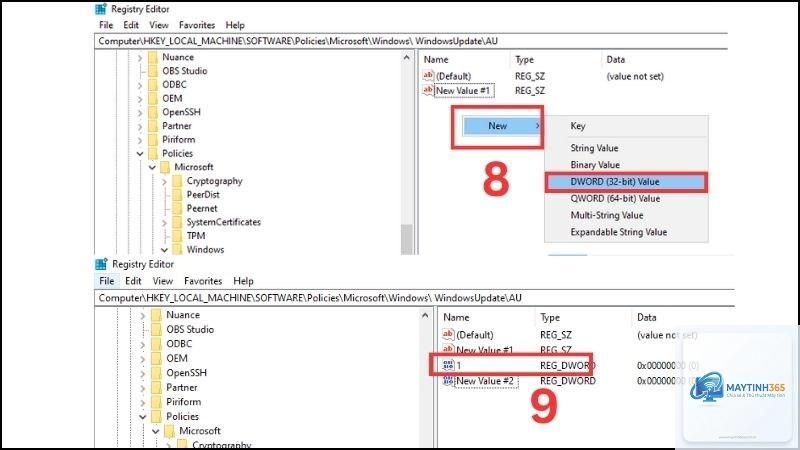Expand Cryptography key in upper tree
Image resolution: width=800 pixels, height=450 pixels.
pos(164,182)
